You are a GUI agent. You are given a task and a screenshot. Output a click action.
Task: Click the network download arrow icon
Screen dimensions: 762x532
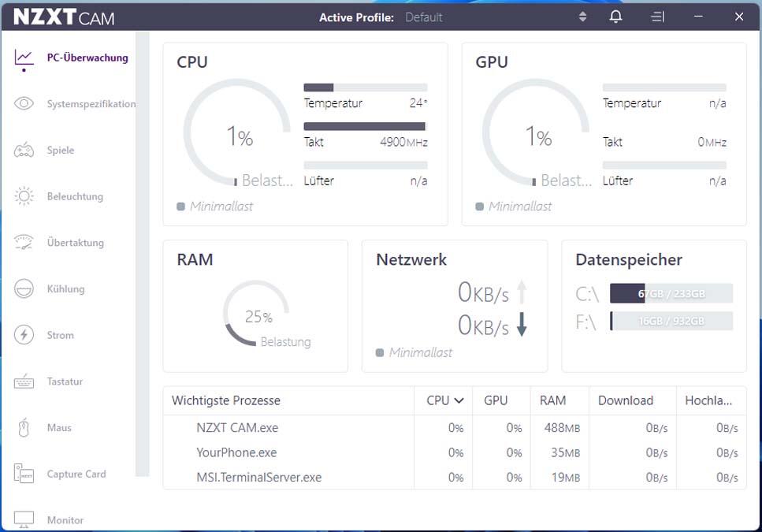(522, 324)
